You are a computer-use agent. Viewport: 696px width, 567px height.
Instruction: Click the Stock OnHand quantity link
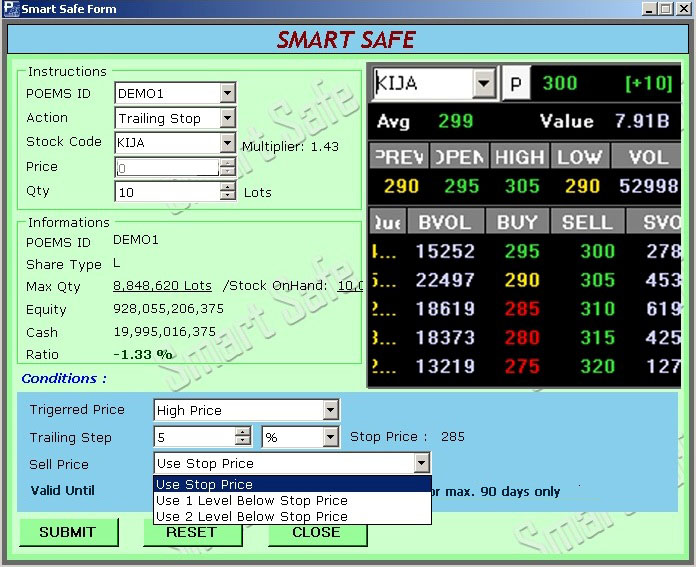tap(350, 285)
